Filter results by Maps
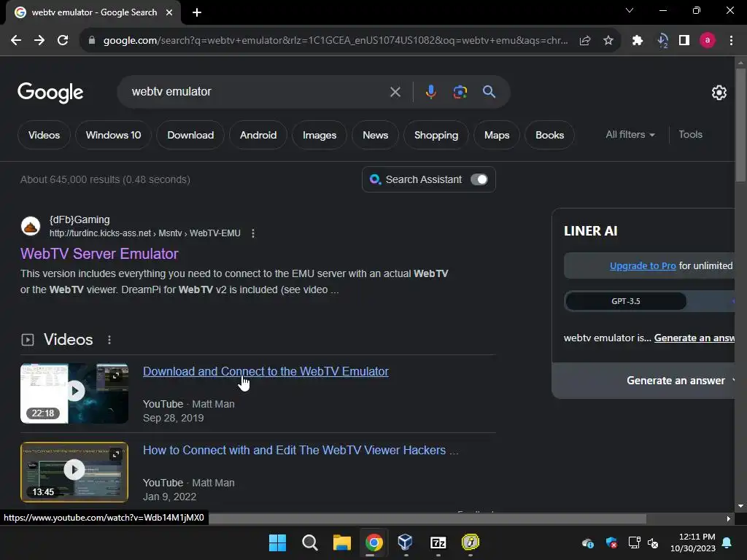 tap(497, 135)
